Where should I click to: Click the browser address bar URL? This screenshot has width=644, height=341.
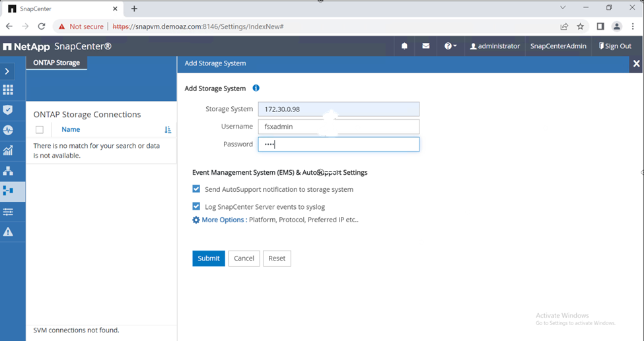pyautogui.click(x=198, y=26)
